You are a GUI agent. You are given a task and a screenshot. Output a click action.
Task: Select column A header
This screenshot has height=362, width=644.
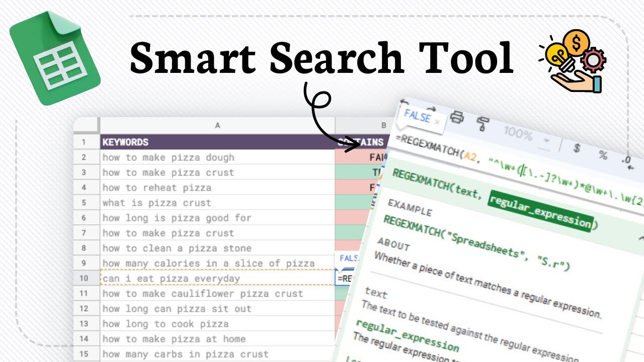[217, 126]
